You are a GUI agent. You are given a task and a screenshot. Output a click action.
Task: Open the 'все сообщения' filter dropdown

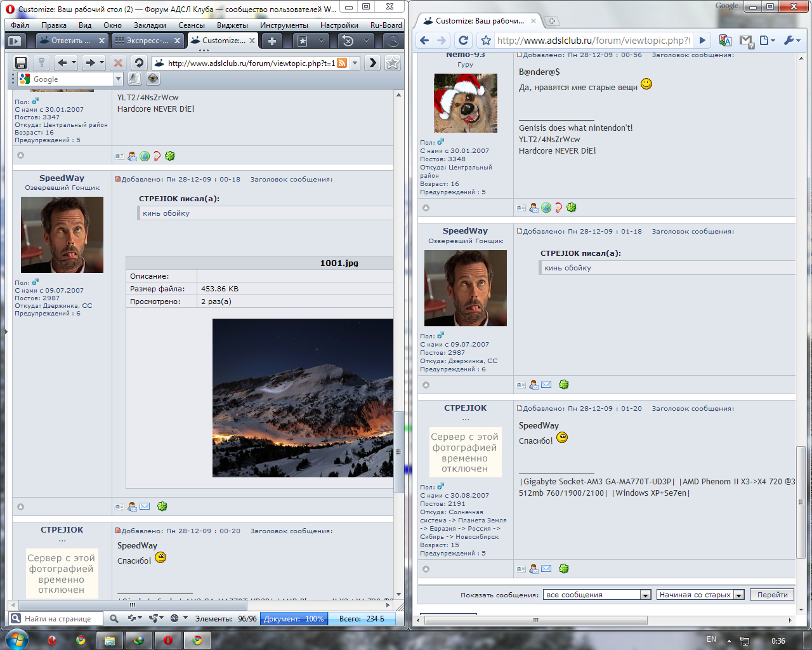(598, 595)
